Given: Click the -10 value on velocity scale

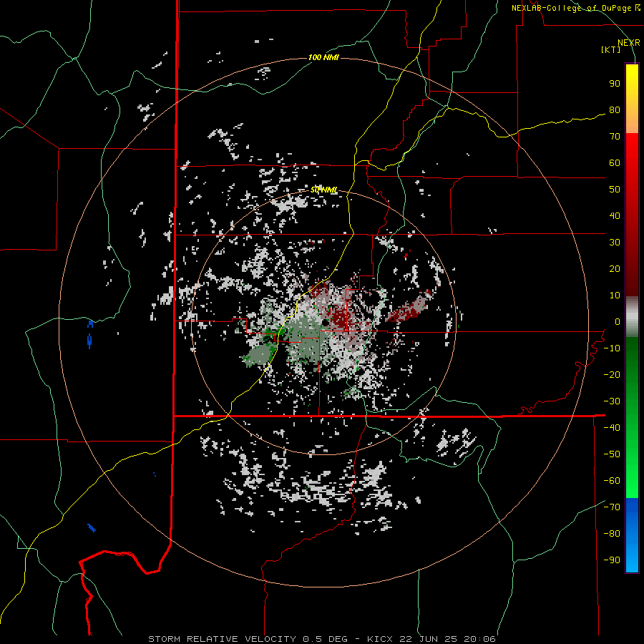Looking at the screenshot, I should click(612, 348).
